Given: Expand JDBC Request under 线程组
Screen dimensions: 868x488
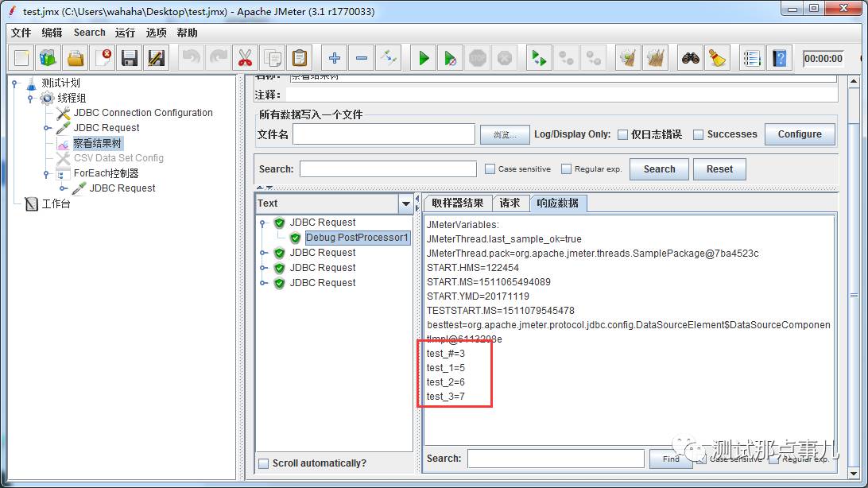Looking at the screenshot, I should 47,128.
